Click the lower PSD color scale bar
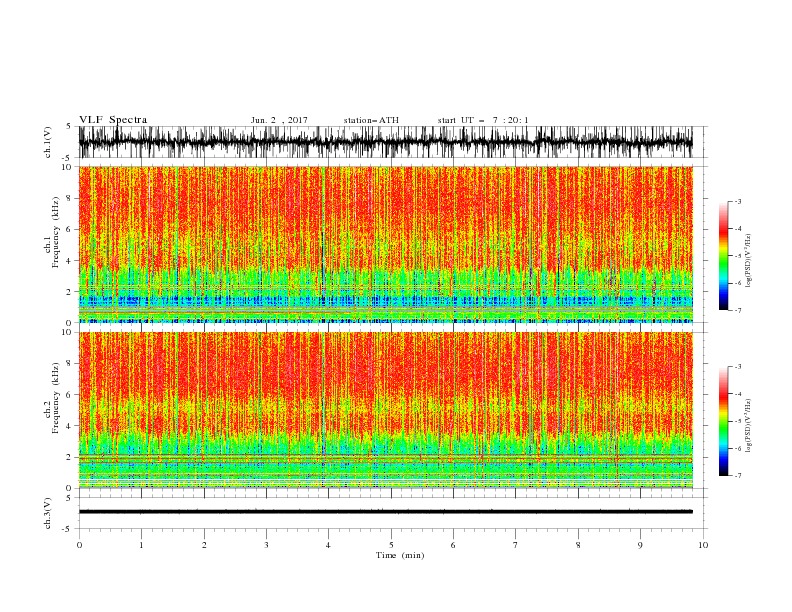Viewport: 792px width, 612px height. pos(723,421)
